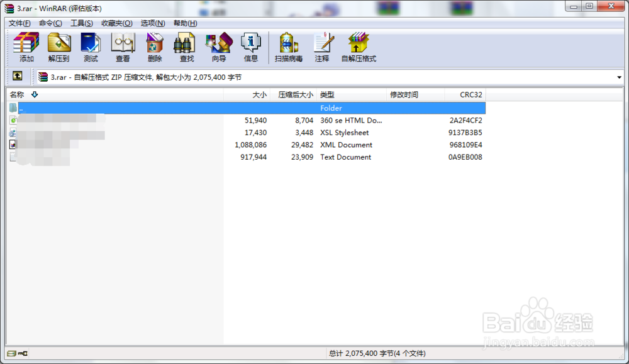Open the 选项(N) menu
This screenshot has width=629, height=364.
[x=153, y=23]
